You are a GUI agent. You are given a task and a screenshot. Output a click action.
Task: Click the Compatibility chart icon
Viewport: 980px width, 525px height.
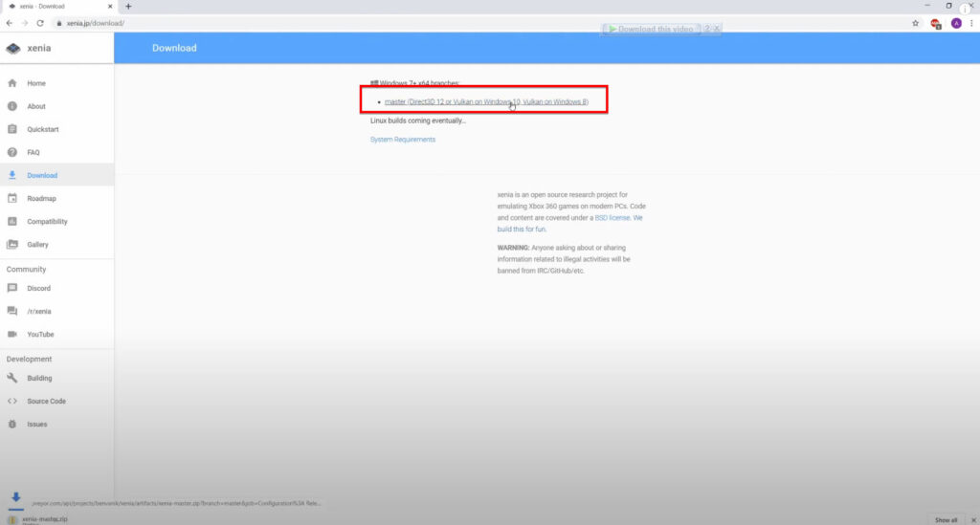coord(12,221)
